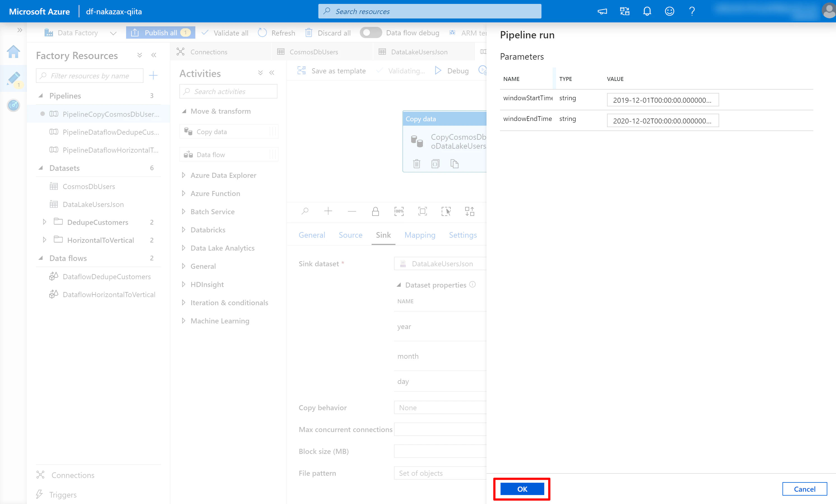Open the switch directory icon
The image size is (836, 504).
(625, 11)
